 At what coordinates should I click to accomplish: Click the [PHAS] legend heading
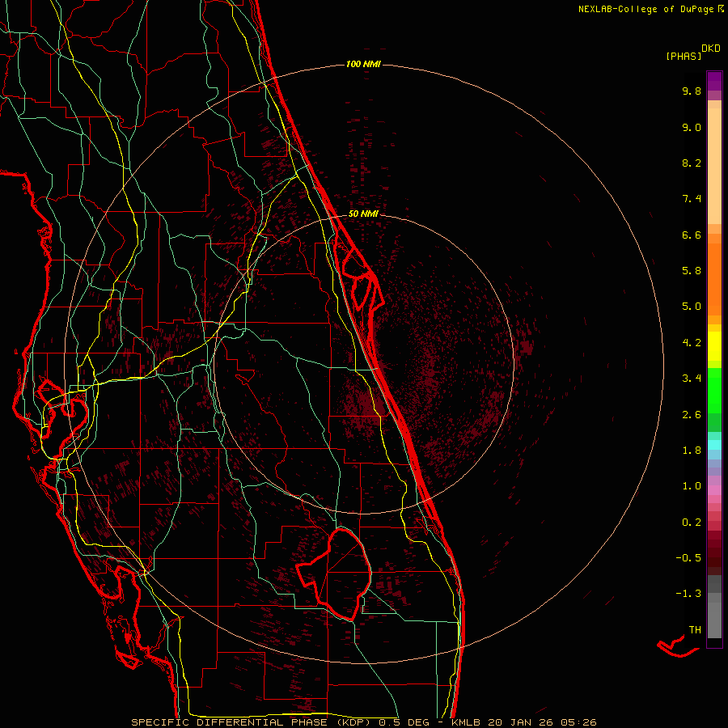click(x=683, y=56)
